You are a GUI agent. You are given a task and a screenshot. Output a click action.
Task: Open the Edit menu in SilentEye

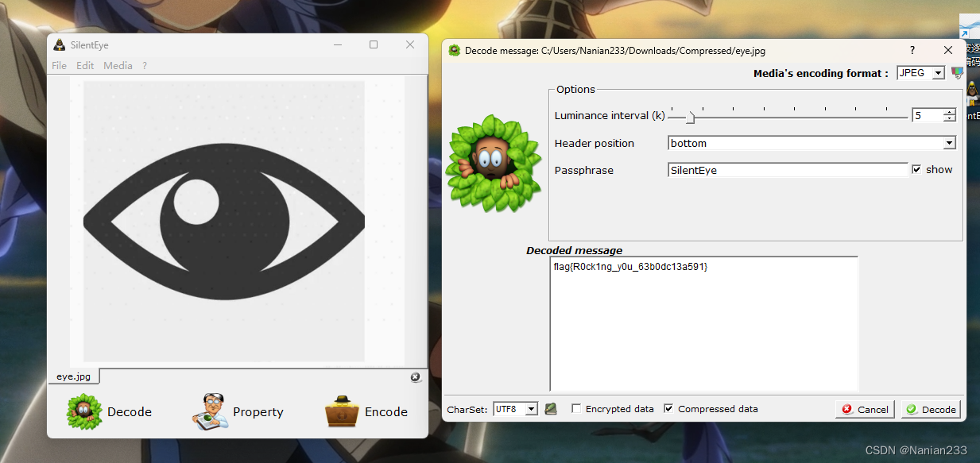[85, 66]
